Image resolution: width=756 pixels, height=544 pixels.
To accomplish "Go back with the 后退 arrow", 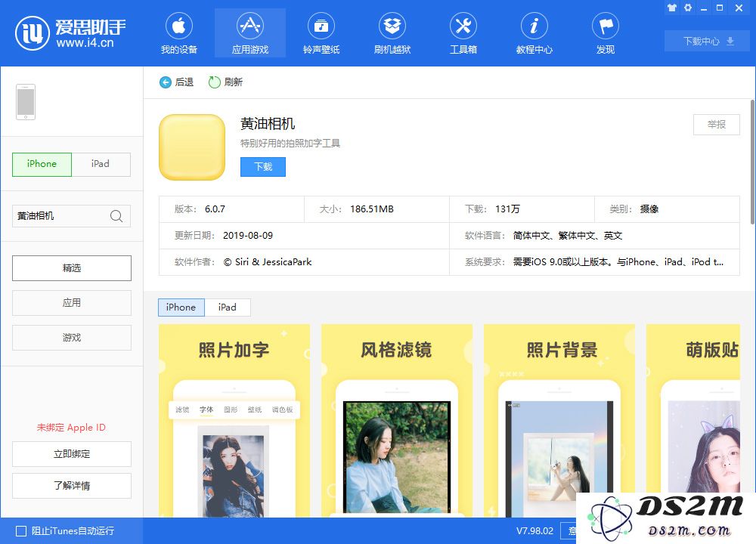I will tap(176, 82).
